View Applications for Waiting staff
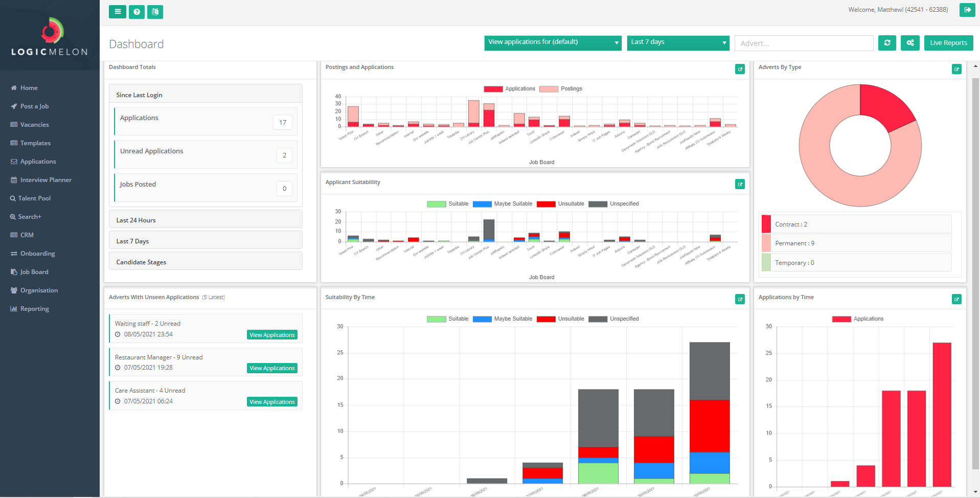The image size is (980, 498). [x=272, y=335]
